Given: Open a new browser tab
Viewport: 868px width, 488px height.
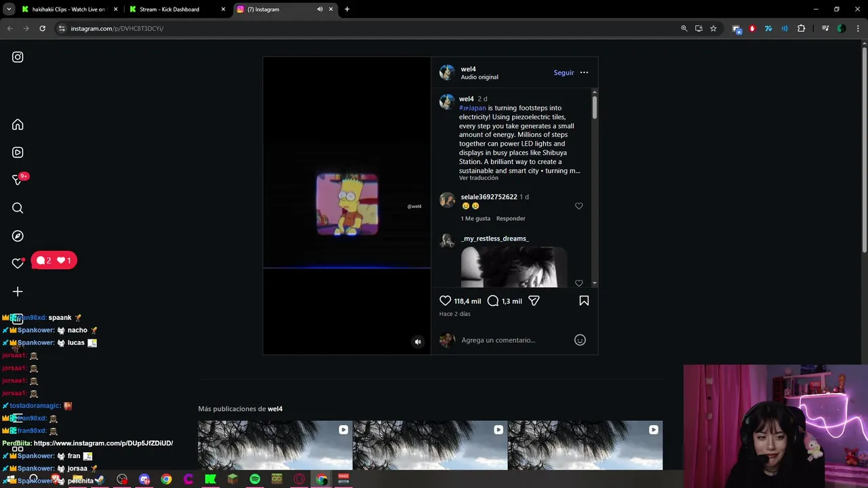Looking at the screenshot, I should pyautogui.click(x=347, y=9).
